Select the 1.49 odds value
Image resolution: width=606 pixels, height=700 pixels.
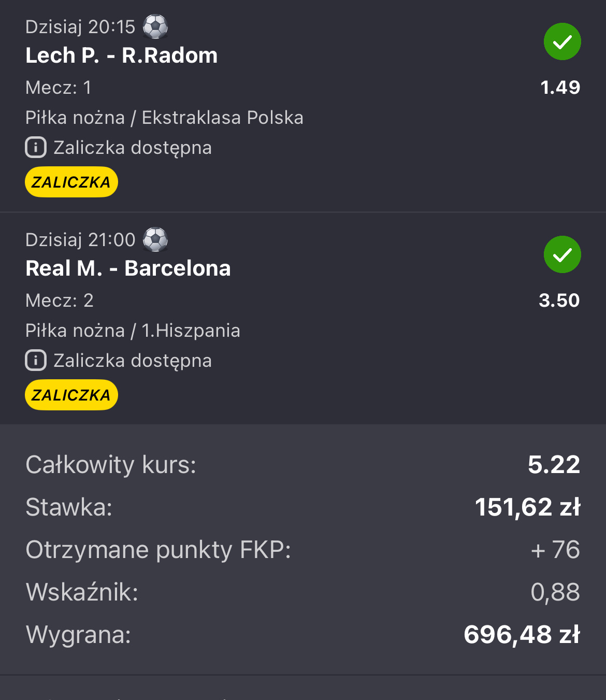560,88
